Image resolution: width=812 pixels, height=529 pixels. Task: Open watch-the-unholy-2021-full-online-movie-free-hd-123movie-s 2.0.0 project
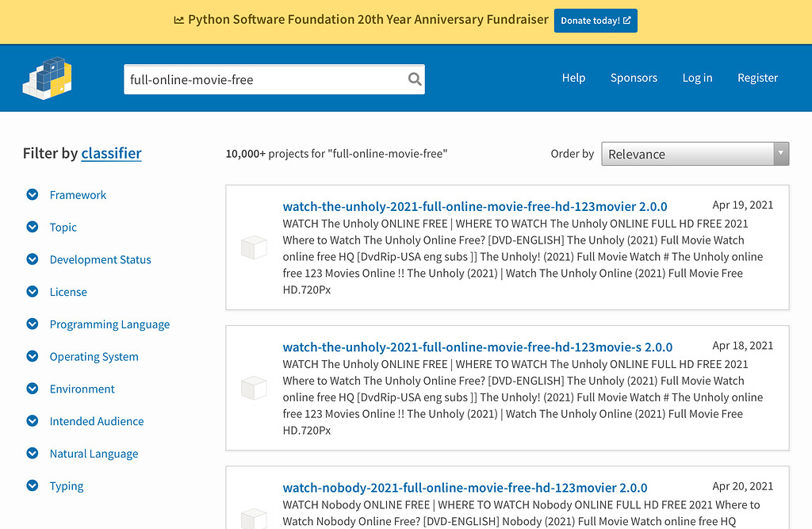[477, 347]
